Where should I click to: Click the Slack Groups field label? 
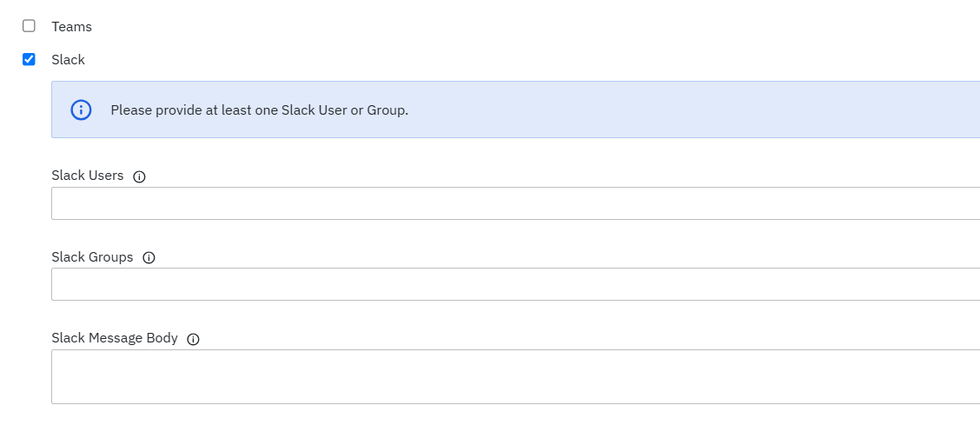[92, 257]
